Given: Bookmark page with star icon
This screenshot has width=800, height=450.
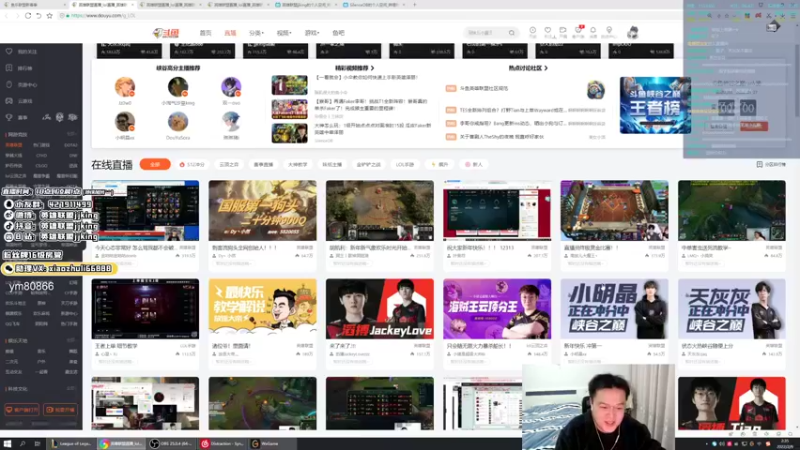Looking at the screenshot, I should point(49,16).
